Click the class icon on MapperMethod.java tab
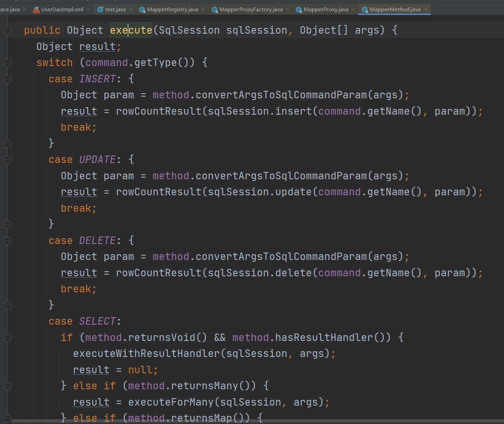This screenshot has width=504, height=424. (365, 10)
